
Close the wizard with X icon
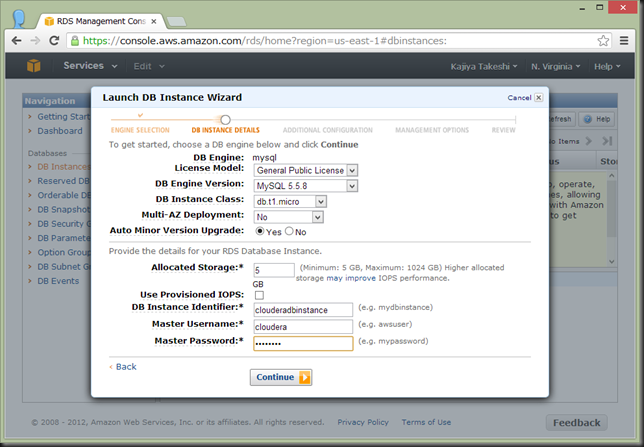point(538,97)
